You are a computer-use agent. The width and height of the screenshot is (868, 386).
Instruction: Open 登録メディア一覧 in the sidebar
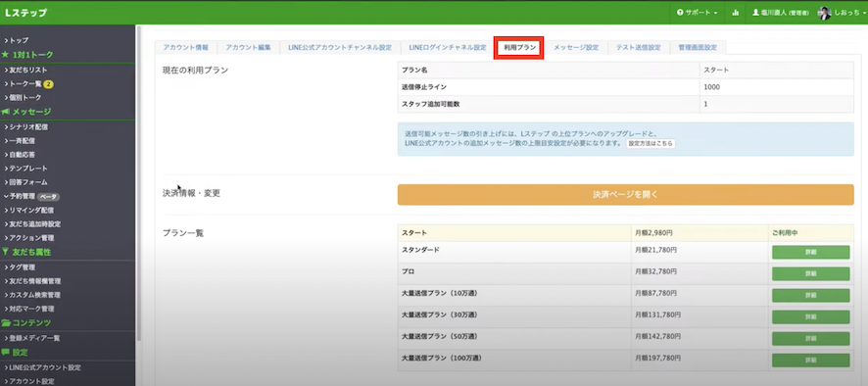32,338
